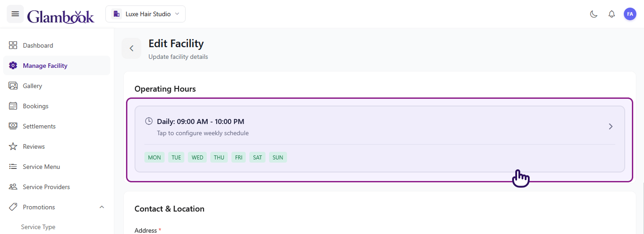
Task: Toggle dark mode moon icon
Action: coord(593,14)
